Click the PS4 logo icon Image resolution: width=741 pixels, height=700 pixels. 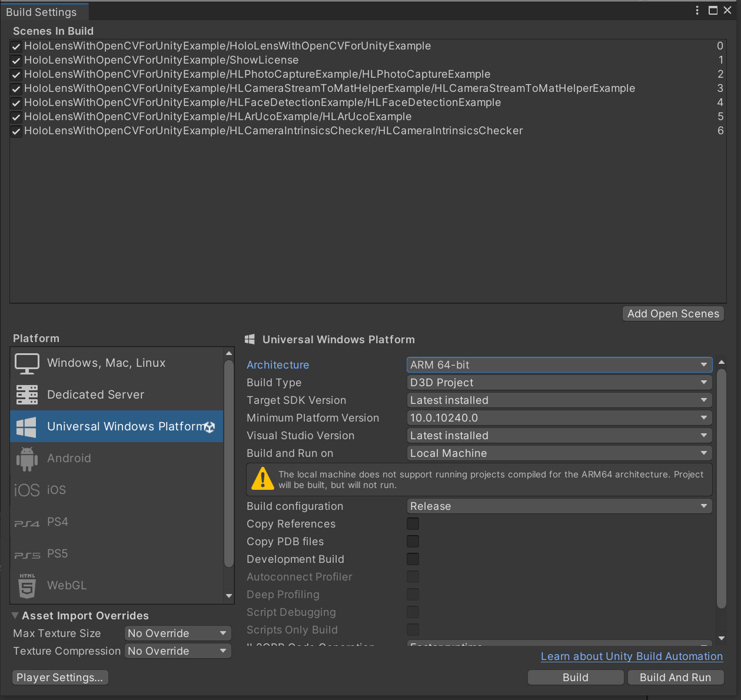point(27,523)
